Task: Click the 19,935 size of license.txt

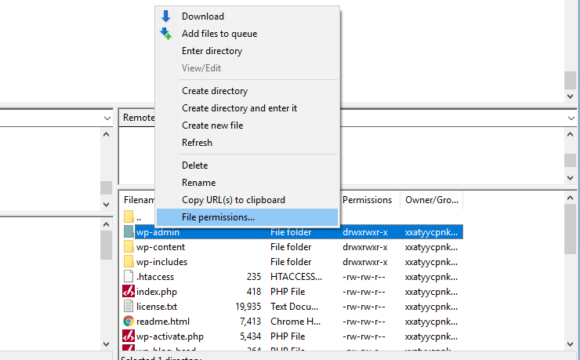Action: (x=248, y=306)
